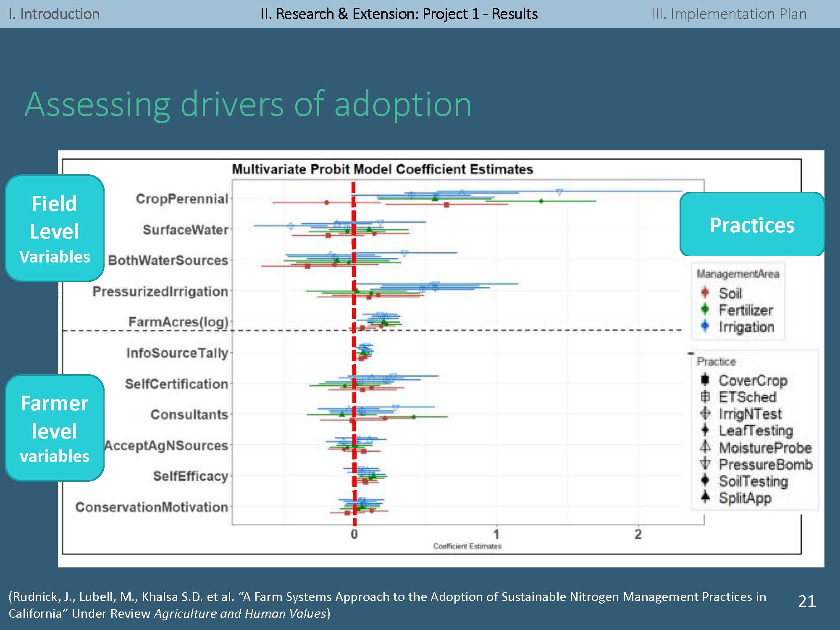Click the IrrigNTest legend symbol

705,413
